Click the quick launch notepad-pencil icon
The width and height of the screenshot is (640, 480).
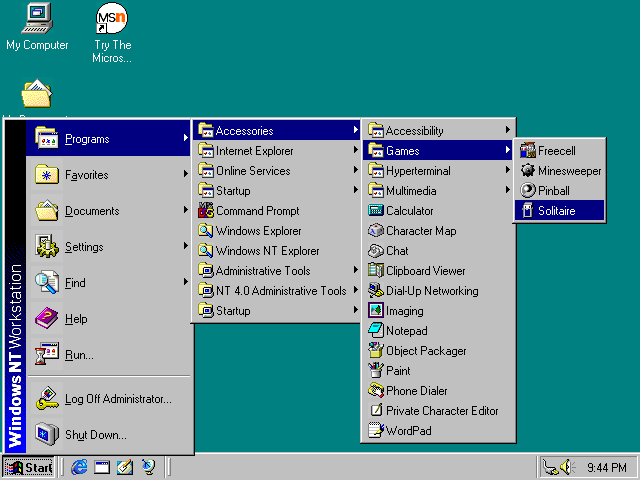[125, 467]
